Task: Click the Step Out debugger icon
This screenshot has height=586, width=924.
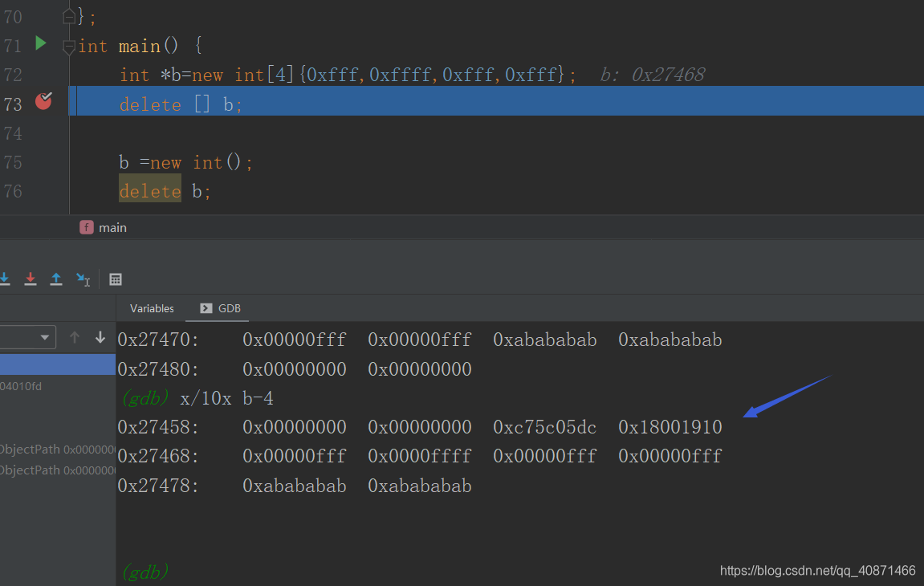Action: [56, 279]
